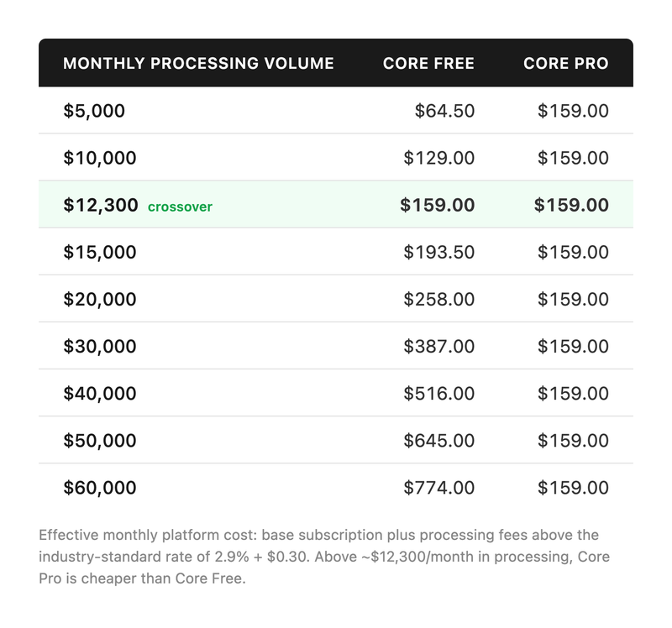Select the $20,000 volume row label
Viewport: 672px width, 628px height.
99,299
